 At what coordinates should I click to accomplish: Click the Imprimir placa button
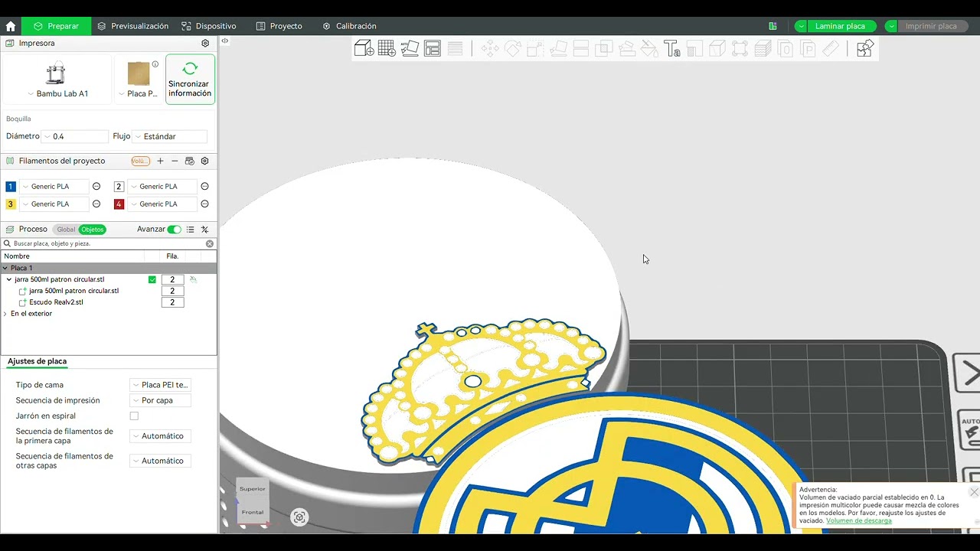pos(931,27)
